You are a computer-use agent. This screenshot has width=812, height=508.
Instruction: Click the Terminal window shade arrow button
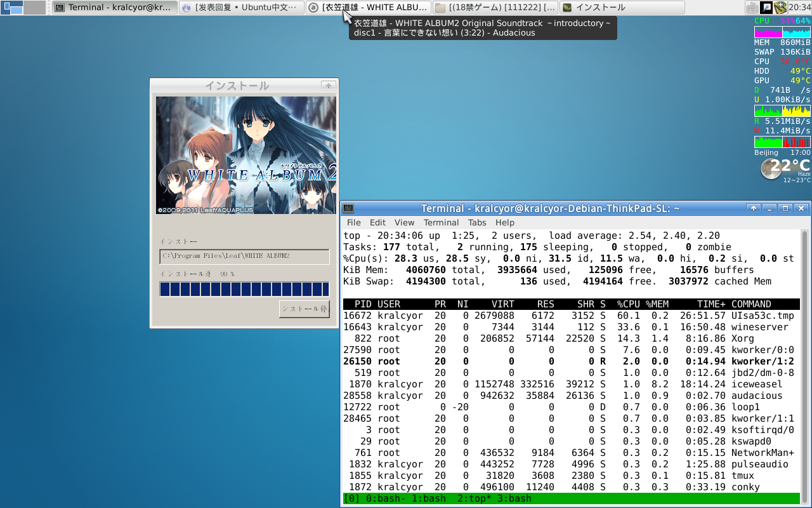754,208
